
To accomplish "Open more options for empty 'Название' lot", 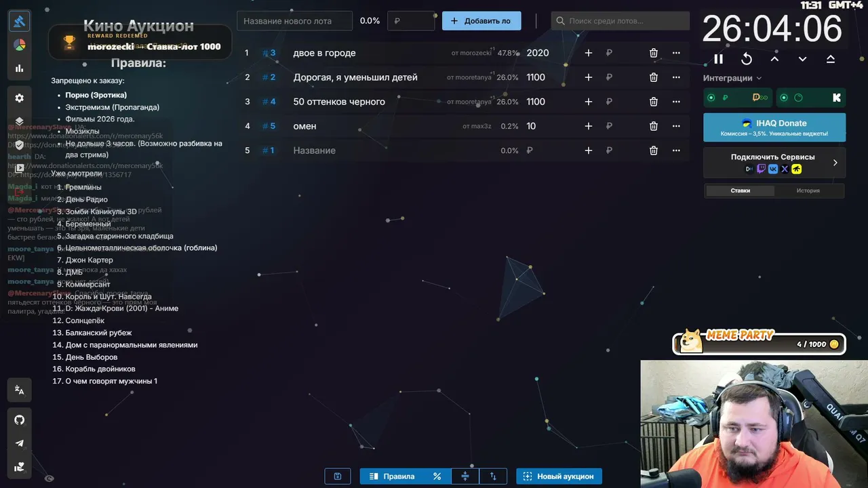I will click(x=676, y=150).
